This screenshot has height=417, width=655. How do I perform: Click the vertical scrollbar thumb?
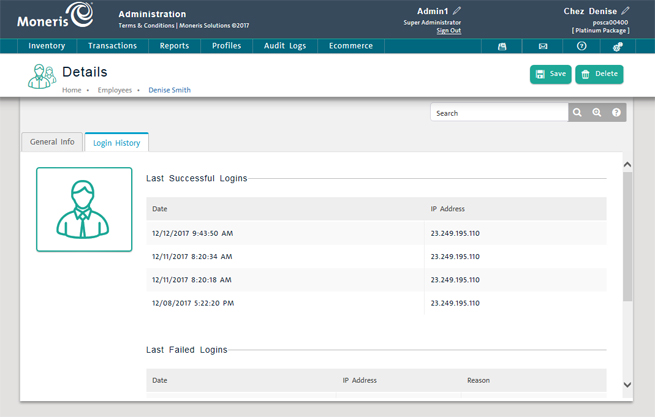(627, 236)
